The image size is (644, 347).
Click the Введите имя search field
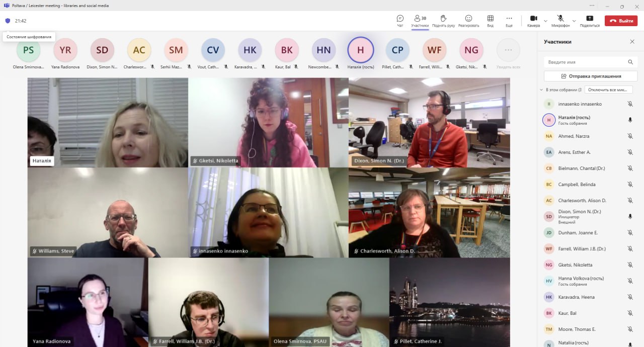pos(586,62)
